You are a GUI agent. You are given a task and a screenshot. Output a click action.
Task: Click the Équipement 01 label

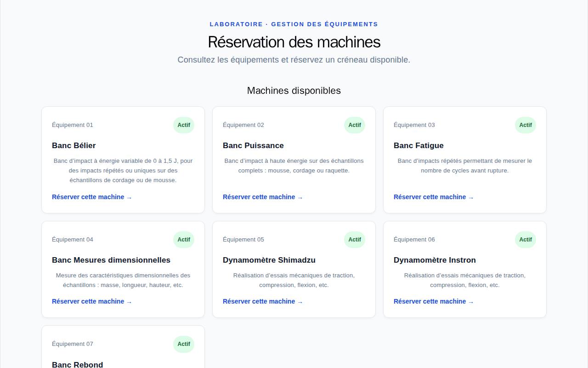(x=73, y=125)
